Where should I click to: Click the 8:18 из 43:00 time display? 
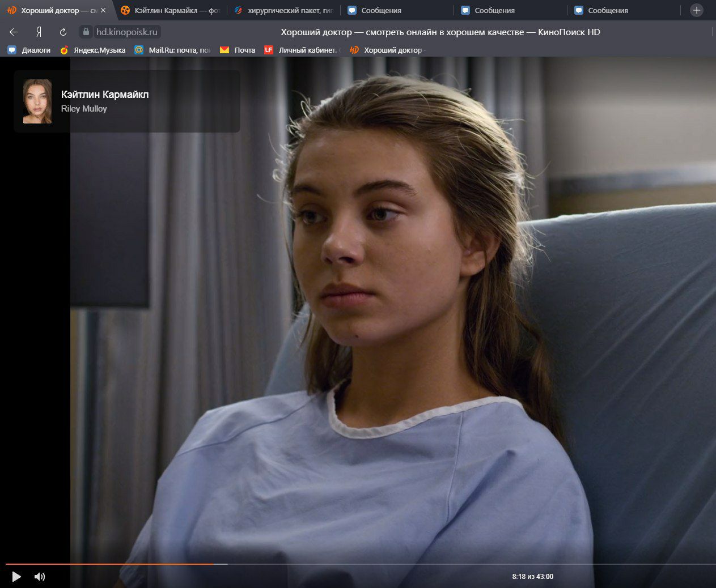pos(533,577)
